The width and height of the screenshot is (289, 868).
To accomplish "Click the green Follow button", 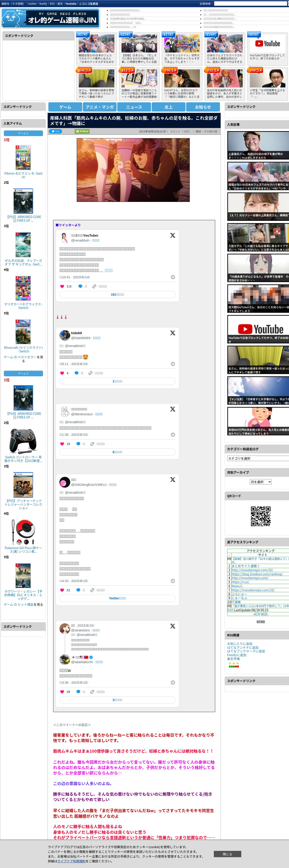I will (82, 131).
